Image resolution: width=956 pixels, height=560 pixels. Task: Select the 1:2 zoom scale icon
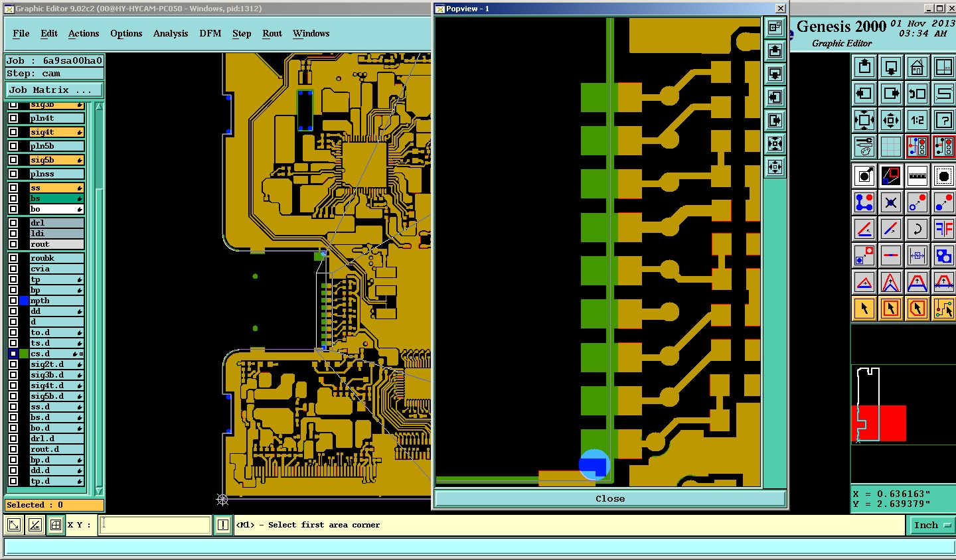(917, 120)
